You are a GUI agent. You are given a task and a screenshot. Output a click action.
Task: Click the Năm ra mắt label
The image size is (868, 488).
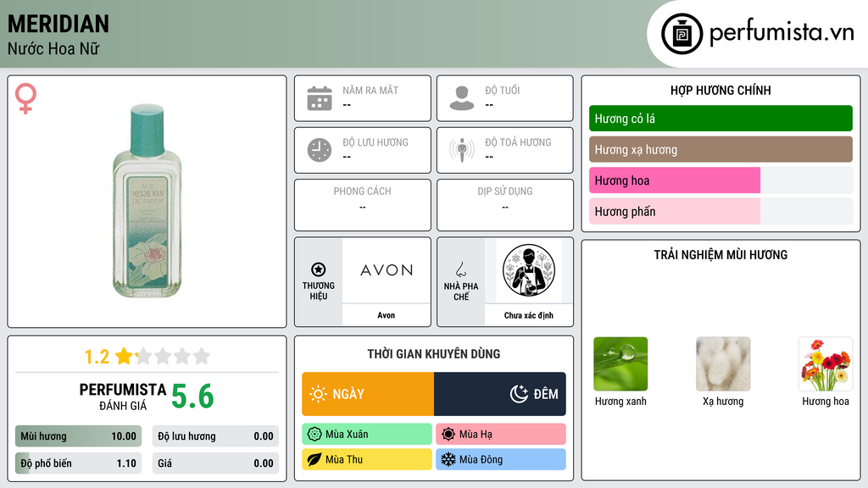pos(370,90)
